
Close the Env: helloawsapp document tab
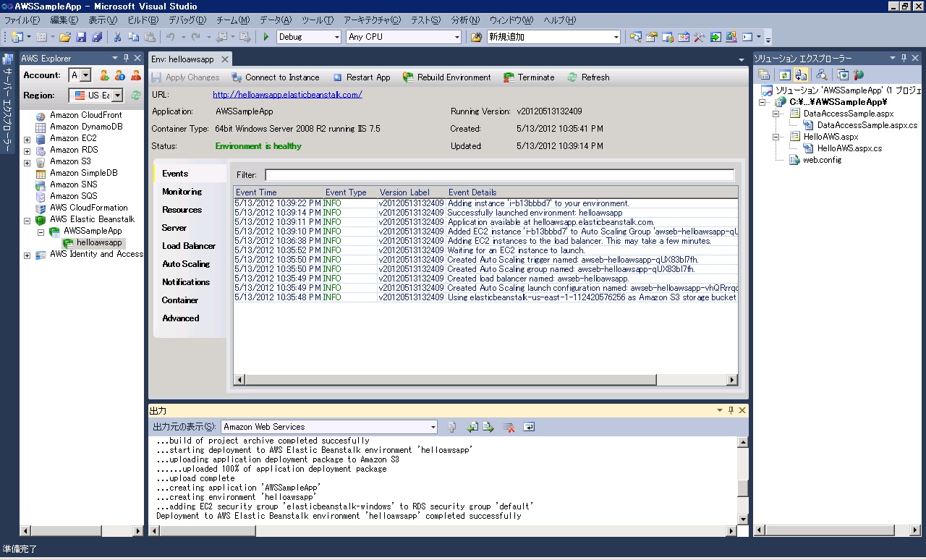tap(225, 59)
